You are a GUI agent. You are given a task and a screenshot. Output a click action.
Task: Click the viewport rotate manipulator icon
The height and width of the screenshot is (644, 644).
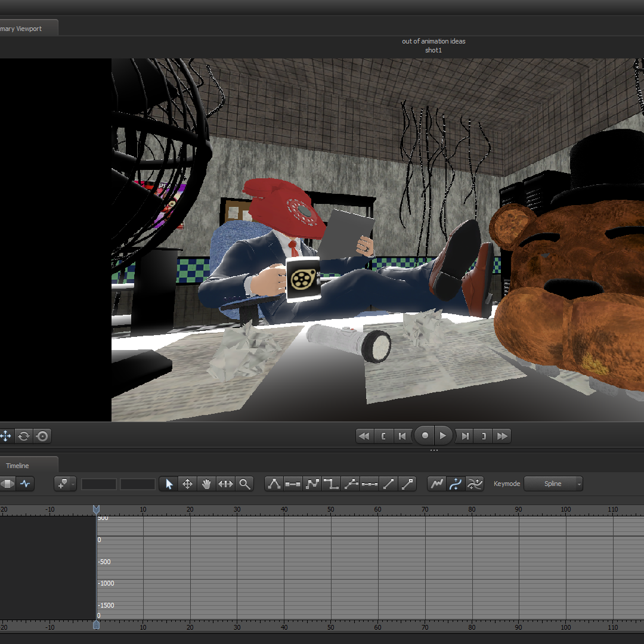tap(24, 436)
